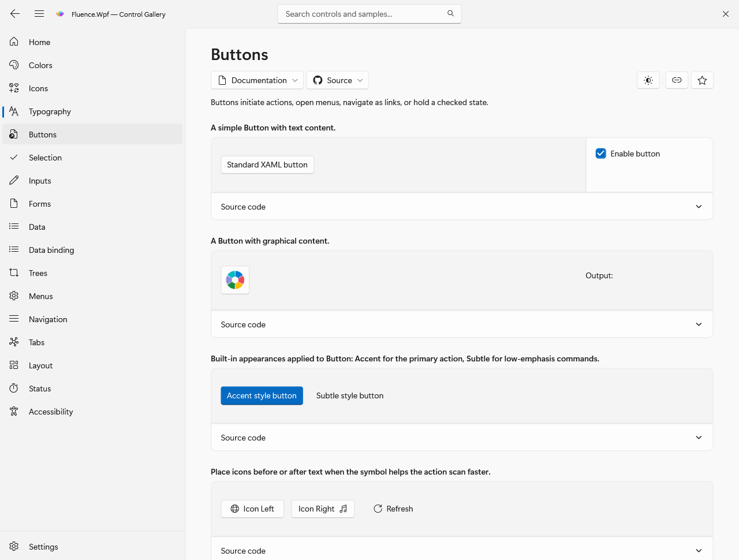Expand Source code under graphical content Button
The height and width of the screenshot is (560, 739).
point(462,324)
